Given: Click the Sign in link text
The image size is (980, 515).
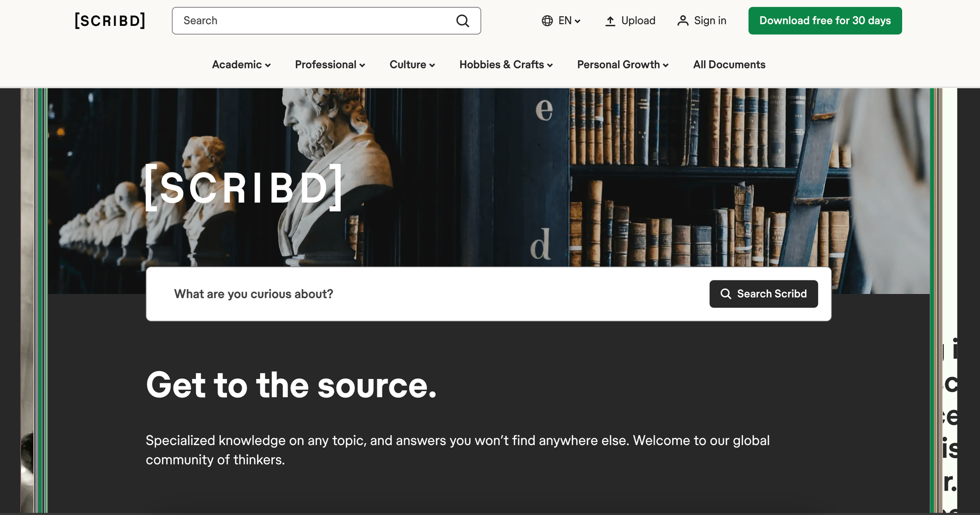Looking at the screenshot, I should coord(710,21).
